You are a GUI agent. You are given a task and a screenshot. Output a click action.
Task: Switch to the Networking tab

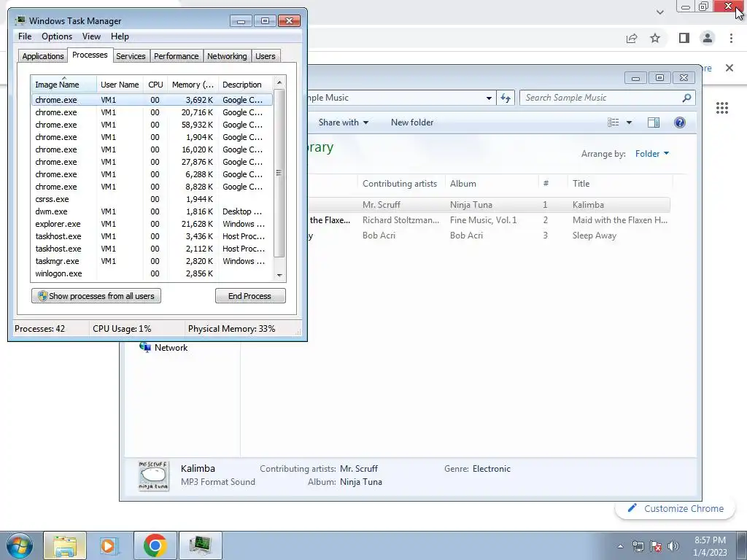coord(227,56)
